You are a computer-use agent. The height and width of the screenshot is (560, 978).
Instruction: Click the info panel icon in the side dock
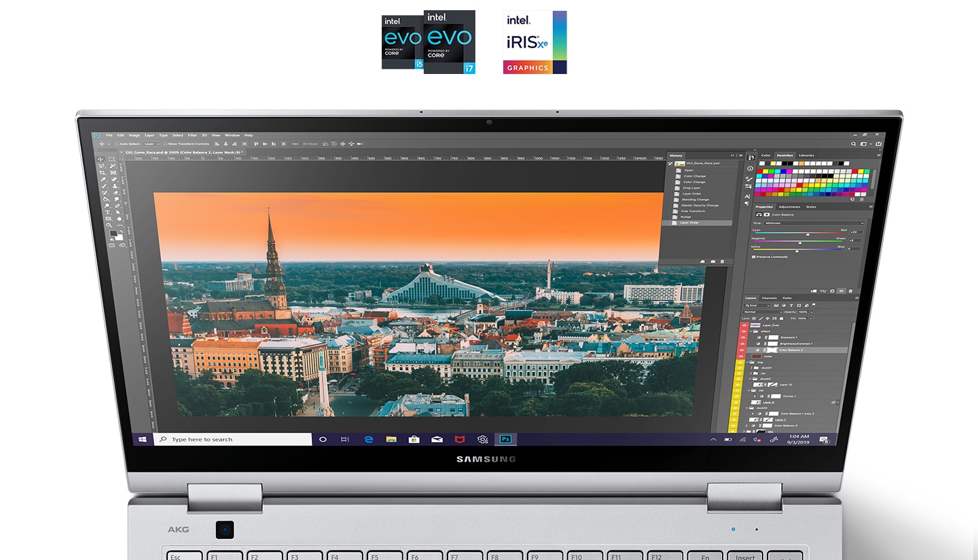coord(750,168)
